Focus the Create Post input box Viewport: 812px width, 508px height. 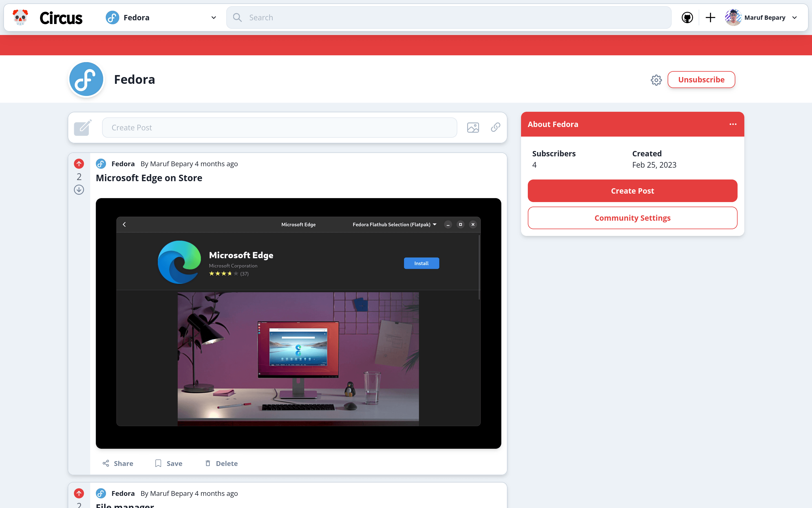pyautogui.click(x=279, y=128)
